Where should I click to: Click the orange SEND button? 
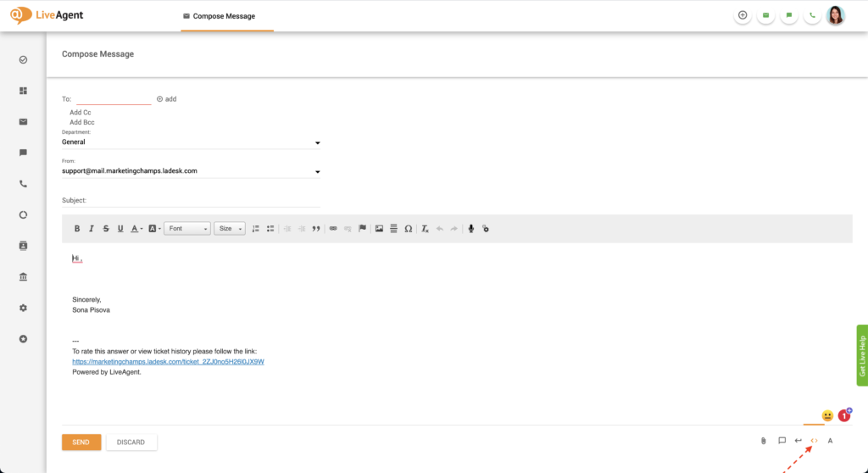click(81, 442)
